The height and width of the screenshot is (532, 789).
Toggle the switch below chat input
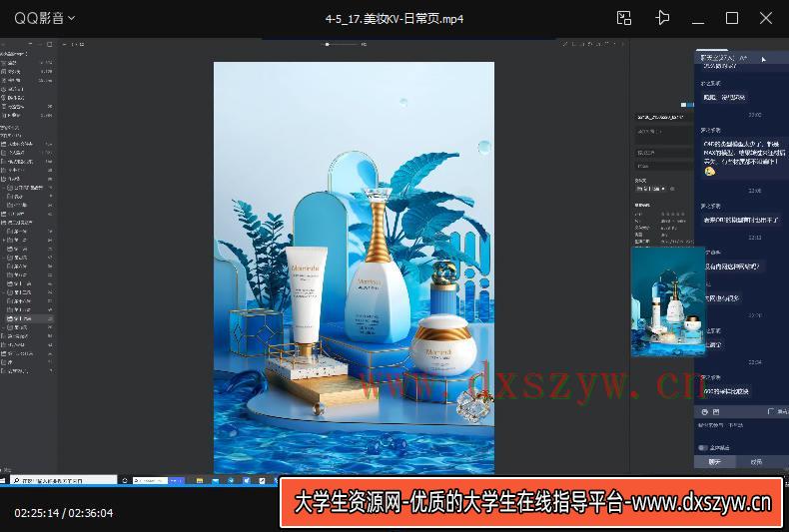(703, 447)
